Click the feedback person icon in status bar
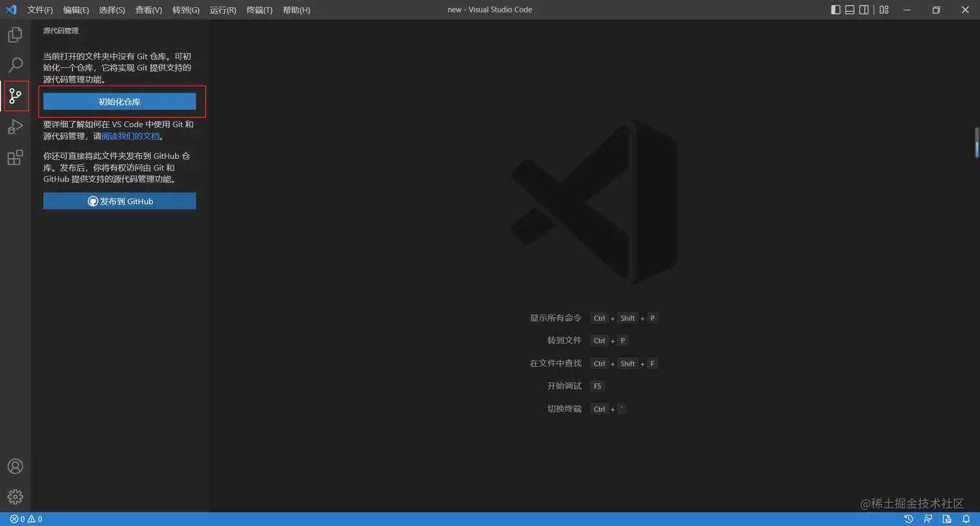 928,519
